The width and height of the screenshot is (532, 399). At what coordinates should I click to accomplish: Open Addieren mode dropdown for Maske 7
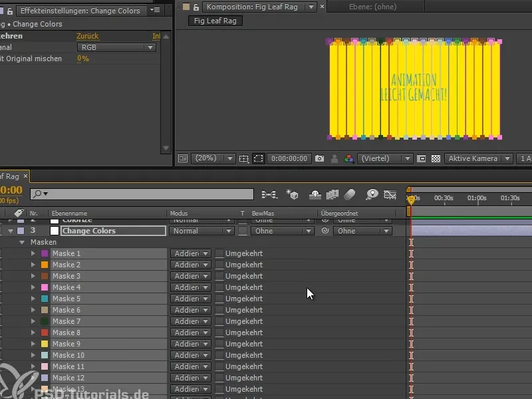[x=191, y=321]
